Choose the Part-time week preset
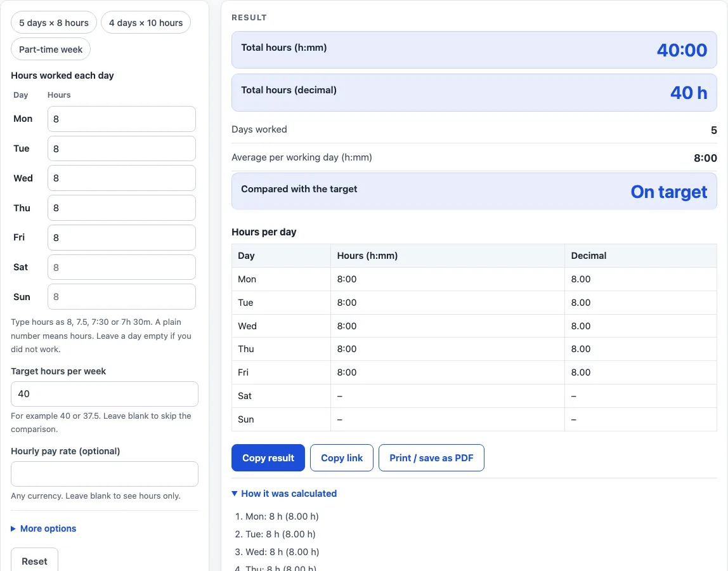This screenshot has width=728, height=571. click(51, 49)
